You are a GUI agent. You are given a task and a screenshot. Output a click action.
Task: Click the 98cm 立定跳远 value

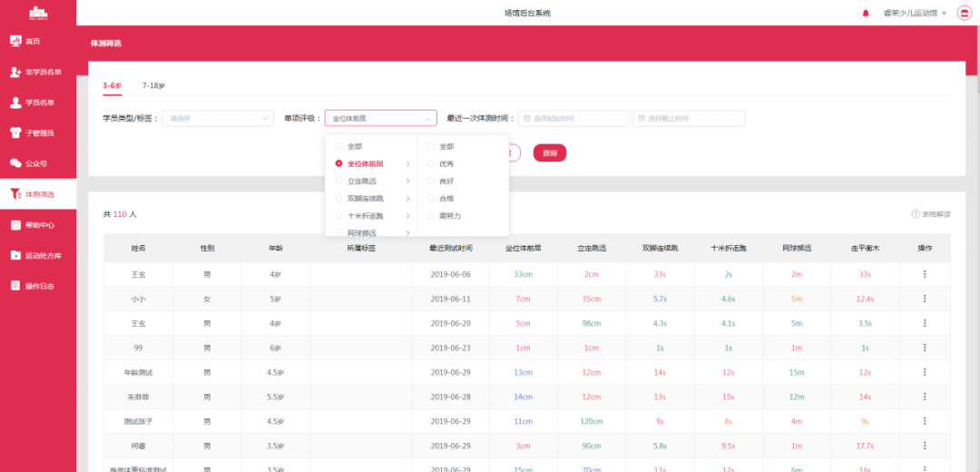pyautogui.click(x=591, y=323)
